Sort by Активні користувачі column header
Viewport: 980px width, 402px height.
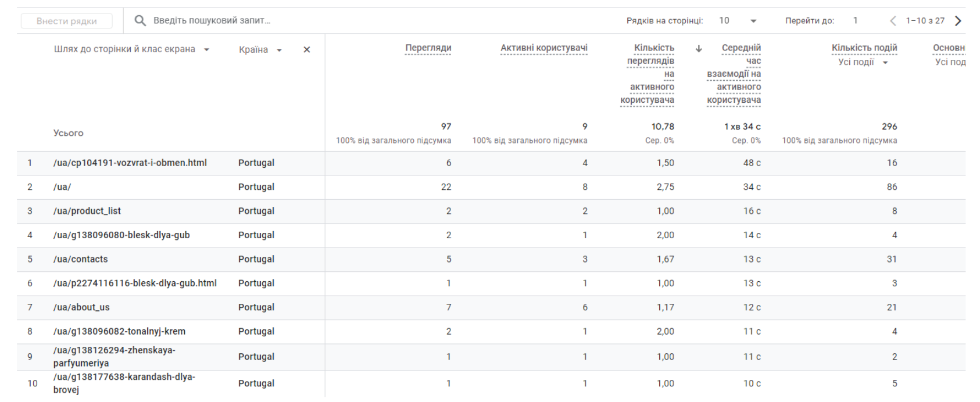(x=544, y=48)
